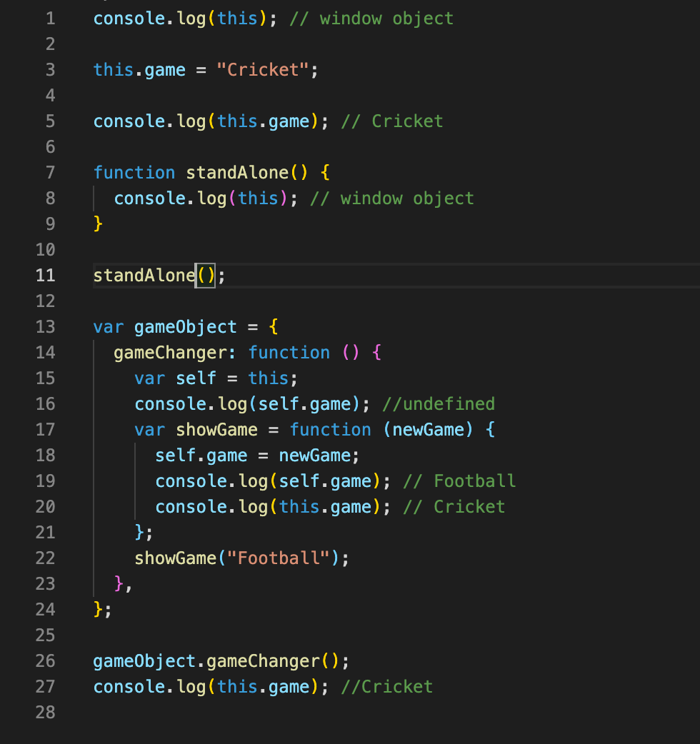Image resolution: width=700 pixels, height=744 pixels.
Task: Click line number 27 in the gutter
Action: (x=45, y=686)
